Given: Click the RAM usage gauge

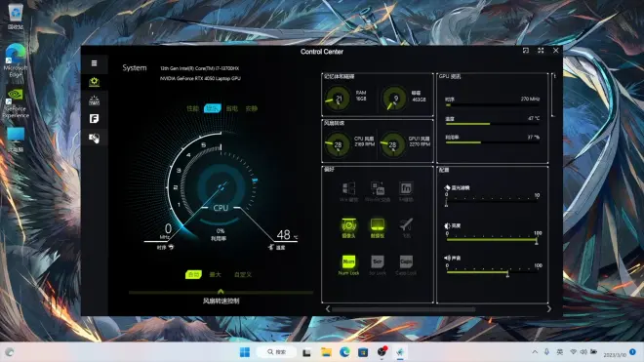Looking at the screenshot, I should point(338,99).
